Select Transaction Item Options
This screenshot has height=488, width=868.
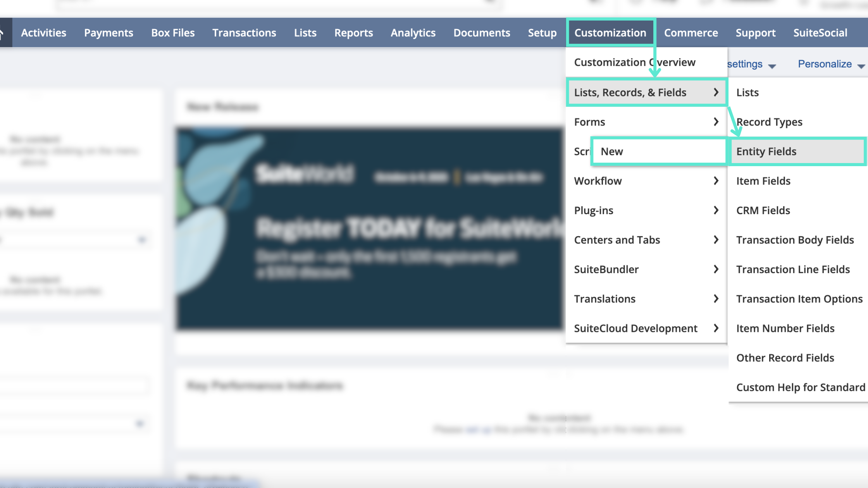coord(798,299)
